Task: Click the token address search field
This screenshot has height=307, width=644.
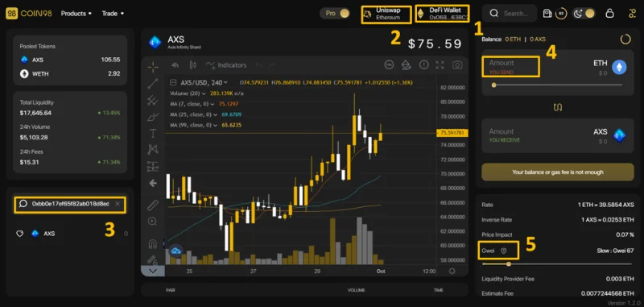Action: click(70, 204)
